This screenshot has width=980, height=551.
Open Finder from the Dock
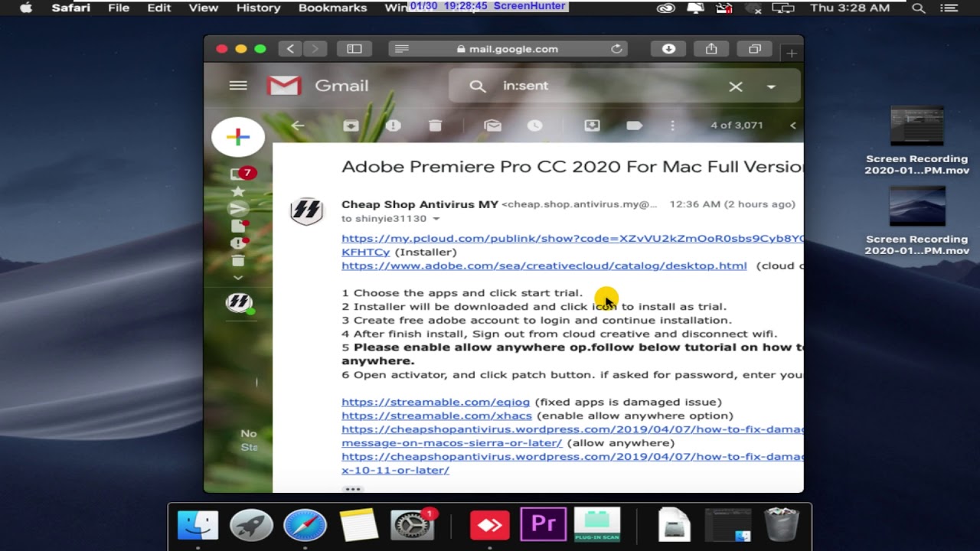pyautogui.click(x=198, y=525)
